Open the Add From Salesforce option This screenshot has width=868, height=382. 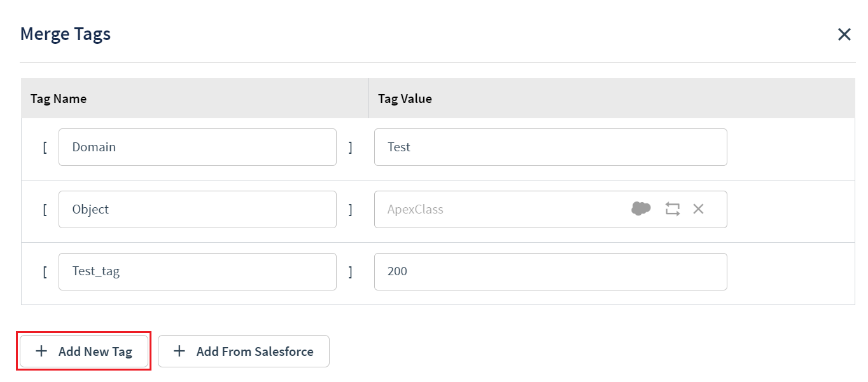pos(244,351)
